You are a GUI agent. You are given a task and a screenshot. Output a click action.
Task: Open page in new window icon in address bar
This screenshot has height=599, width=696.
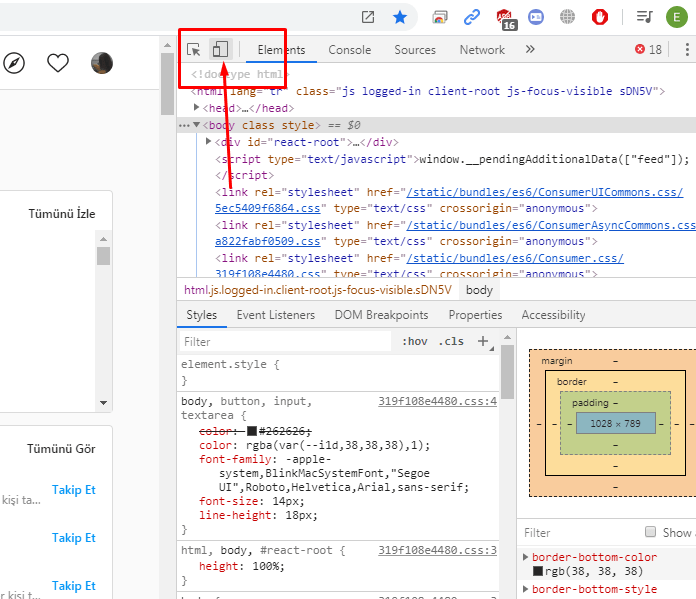(x=368, y=17)
